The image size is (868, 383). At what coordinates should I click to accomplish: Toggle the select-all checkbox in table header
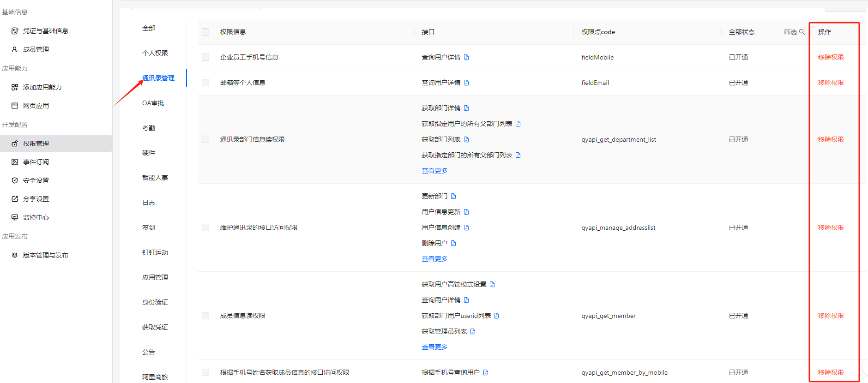(x=205, y=32)
